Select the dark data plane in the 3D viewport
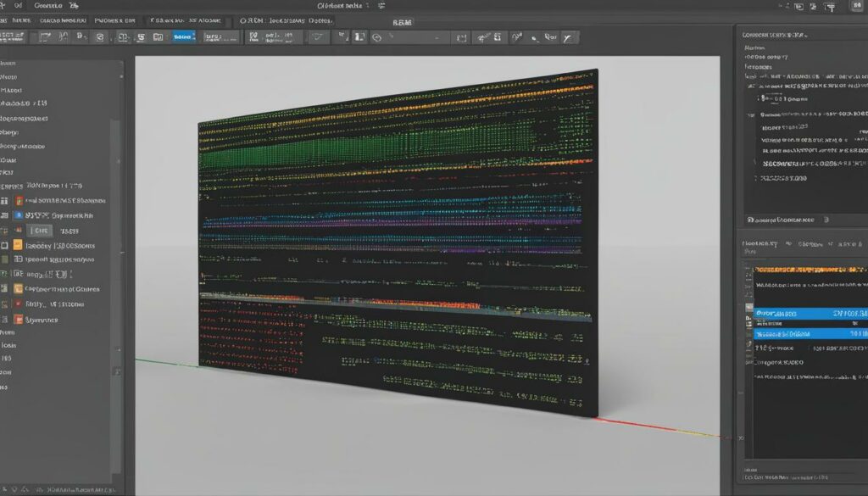The width and height of the screenshot is (868, 496). 398,243
